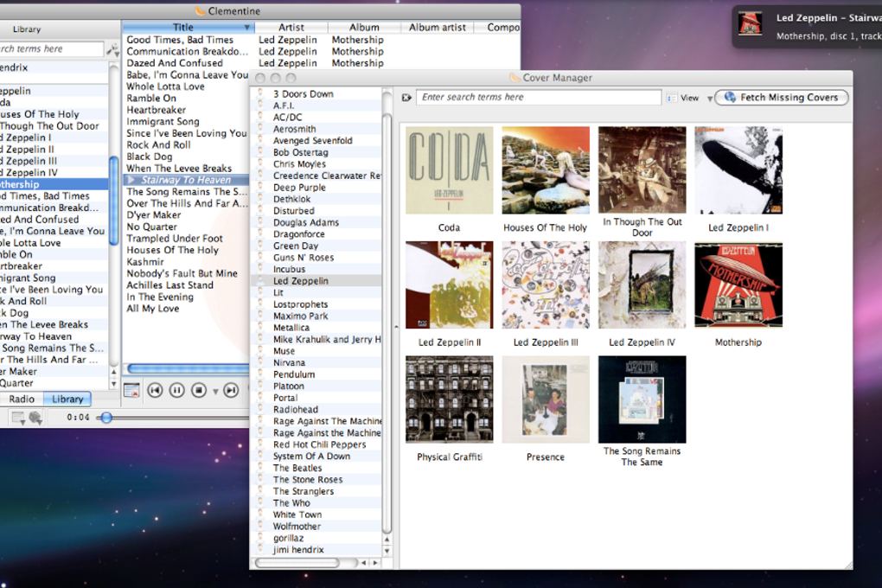Clear the playlist using the toolbar icon
This screenshot has width=882, height=588.
point(131,390)
